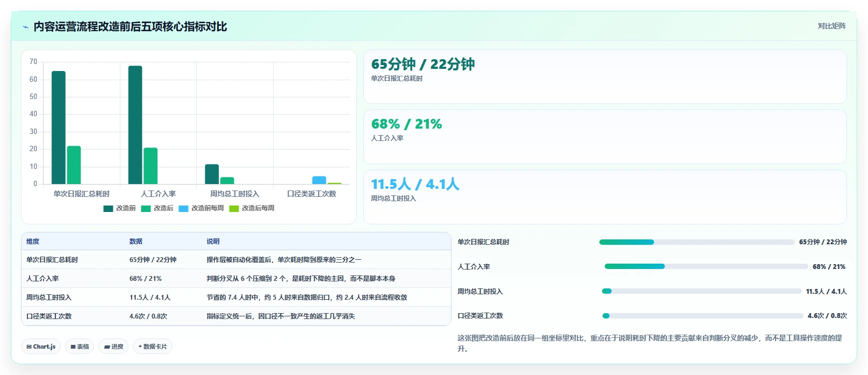Viewport: 868px width, 375px height.
Task: Select the 11.5人 / 4.1人 stat card
Action: pyautogui.click(x=605, y=197)
